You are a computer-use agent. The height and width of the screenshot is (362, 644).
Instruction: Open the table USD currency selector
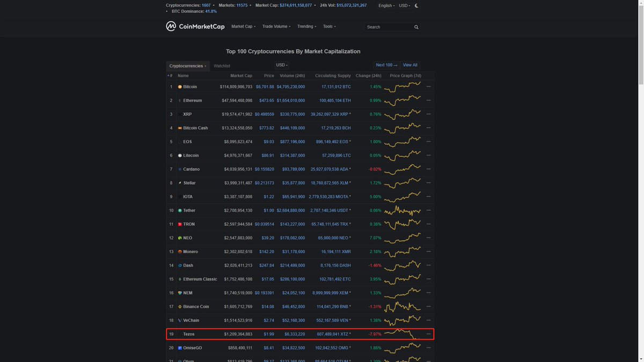(x=282, y=65)
